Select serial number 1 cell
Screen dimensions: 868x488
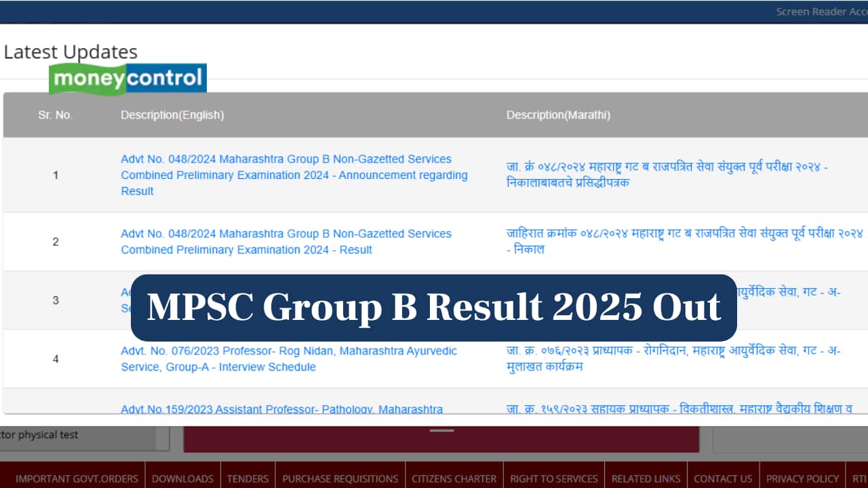coord(56,175)
